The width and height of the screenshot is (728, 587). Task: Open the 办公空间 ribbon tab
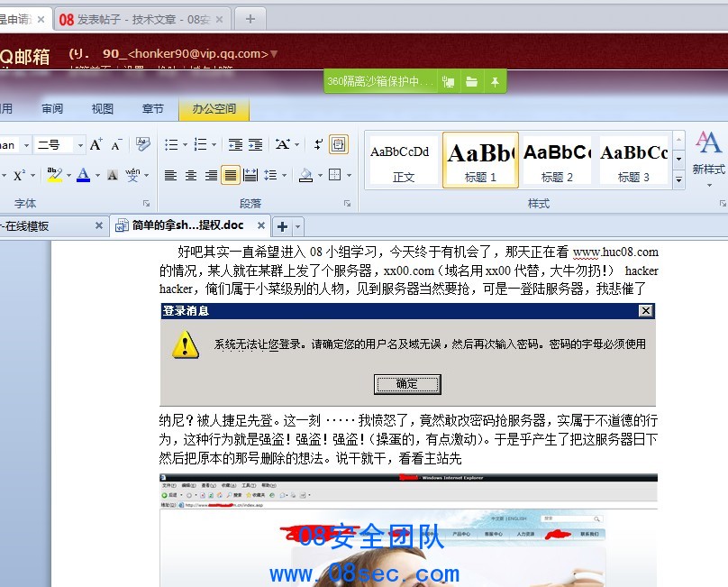214,109
